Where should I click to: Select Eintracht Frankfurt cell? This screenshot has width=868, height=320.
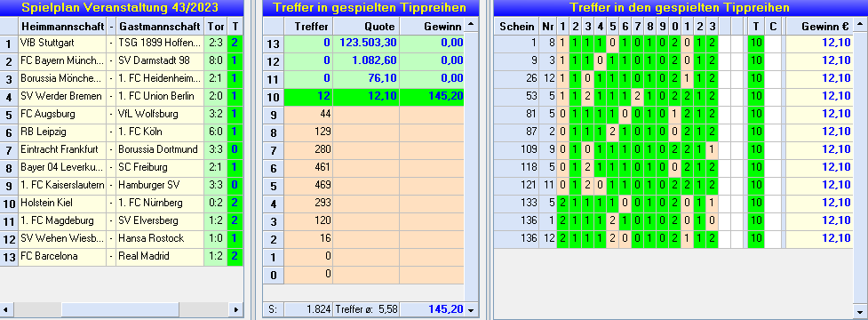62,149
